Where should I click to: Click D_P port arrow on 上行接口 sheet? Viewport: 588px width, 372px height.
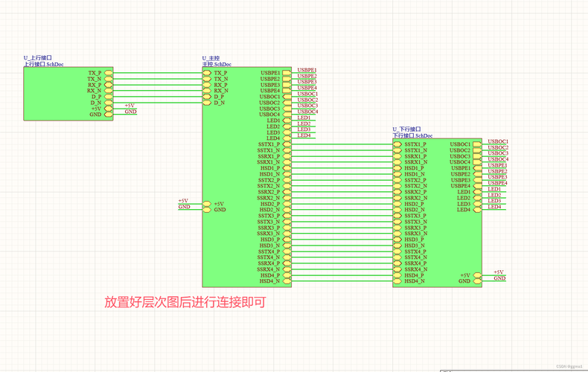point(109,97)
